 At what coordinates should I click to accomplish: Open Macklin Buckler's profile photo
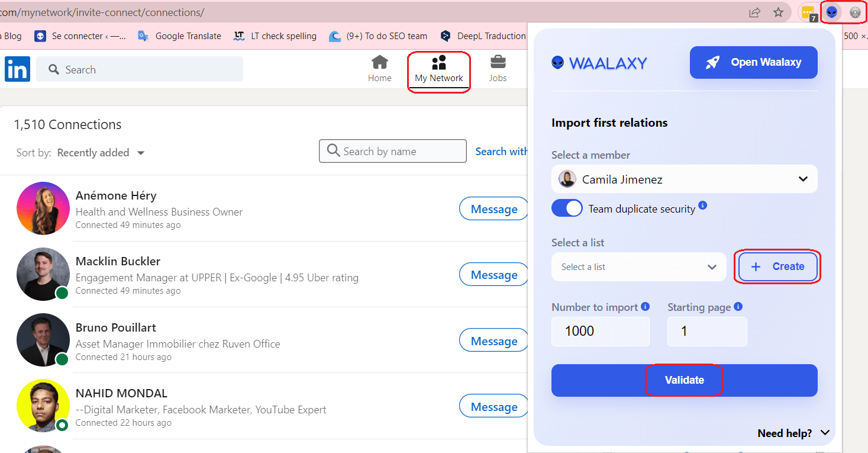tap(43, 274)
